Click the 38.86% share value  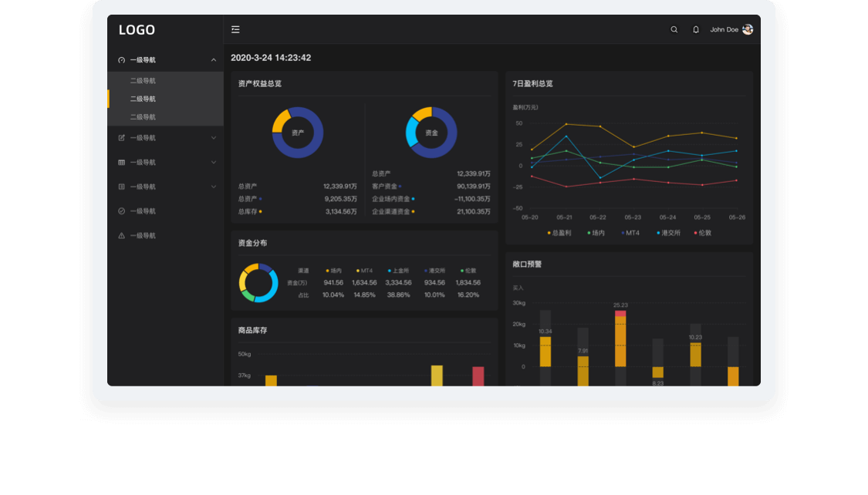click(399, 295)
